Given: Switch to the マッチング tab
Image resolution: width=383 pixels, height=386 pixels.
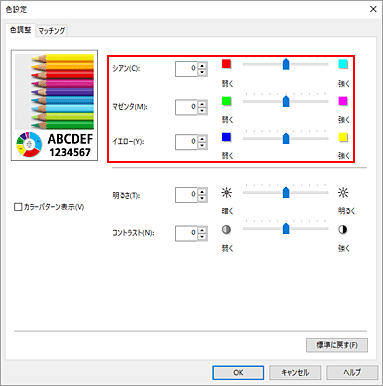Looking at the screenshot, I should tap(52, 31).
